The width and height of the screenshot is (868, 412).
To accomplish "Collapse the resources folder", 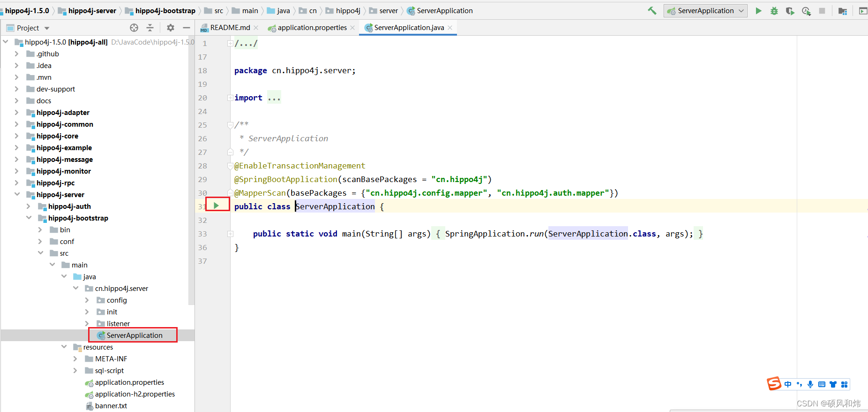I will point(64,347).
